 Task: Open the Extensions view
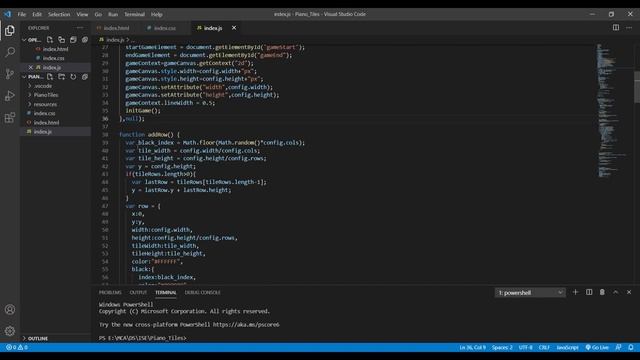pos(10,118)
